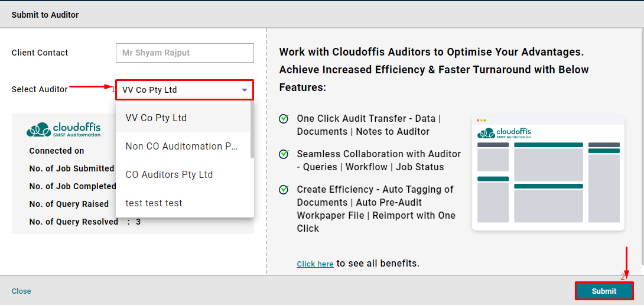Click the Submit to Auditor dialog title

pyautogui.click(x=45, y=15)
